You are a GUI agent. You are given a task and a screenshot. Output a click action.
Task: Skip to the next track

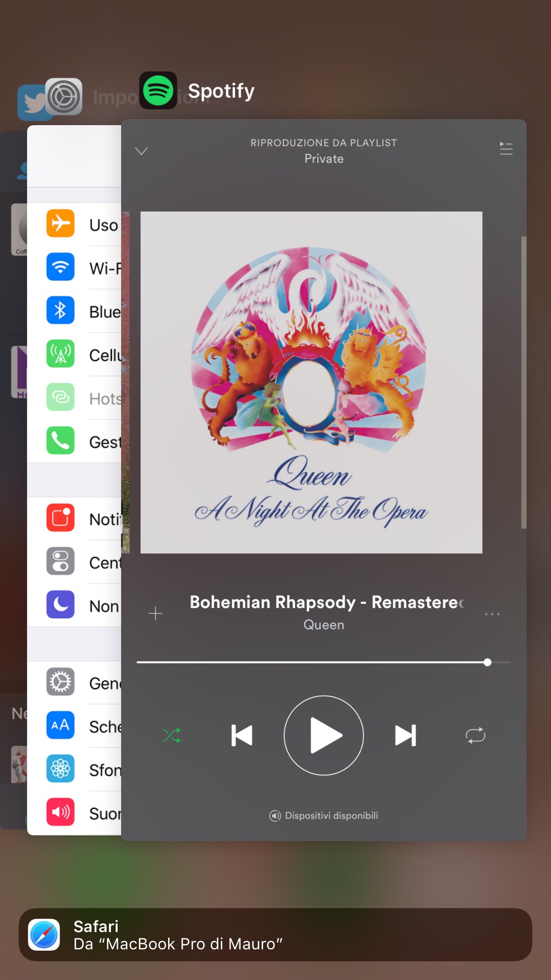405,735
